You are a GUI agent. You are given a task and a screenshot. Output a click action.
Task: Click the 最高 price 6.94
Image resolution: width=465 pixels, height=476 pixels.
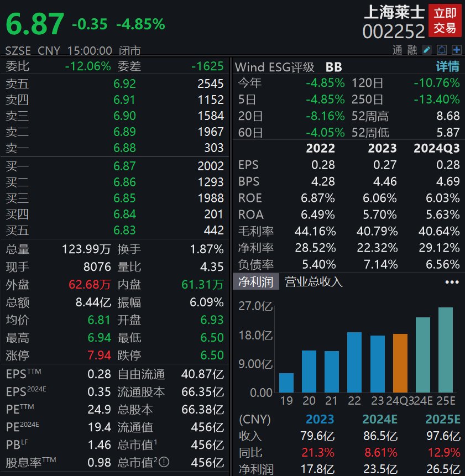point(100,338)
